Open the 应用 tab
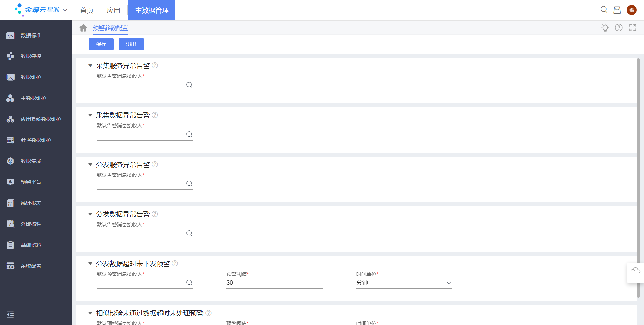Screen dimensions: 644x325 click(113, 10)
